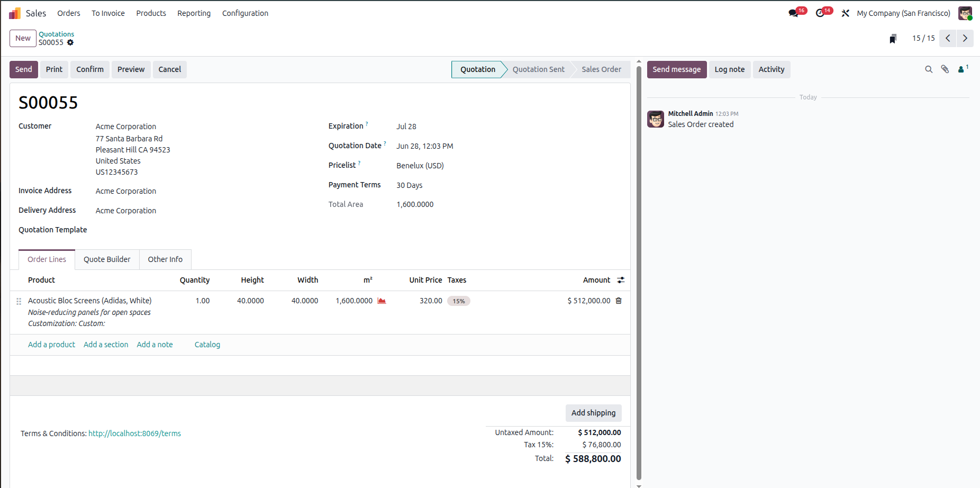This screenshot has height=488, width=980.
Task: Click the Print button
Action: click(54, 69)
